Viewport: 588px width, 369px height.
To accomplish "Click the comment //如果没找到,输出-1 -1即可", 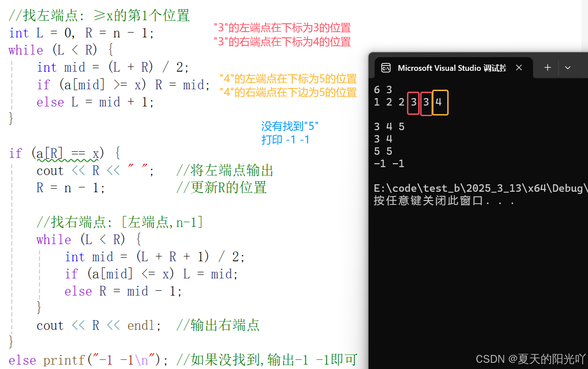I will [267, 360].
